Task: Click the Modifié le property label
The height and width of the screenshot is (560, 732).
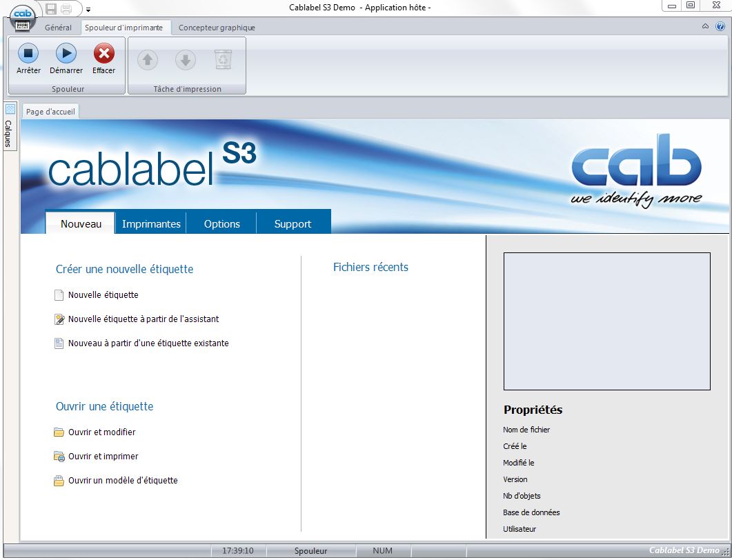Action: (x=519, y=463)
